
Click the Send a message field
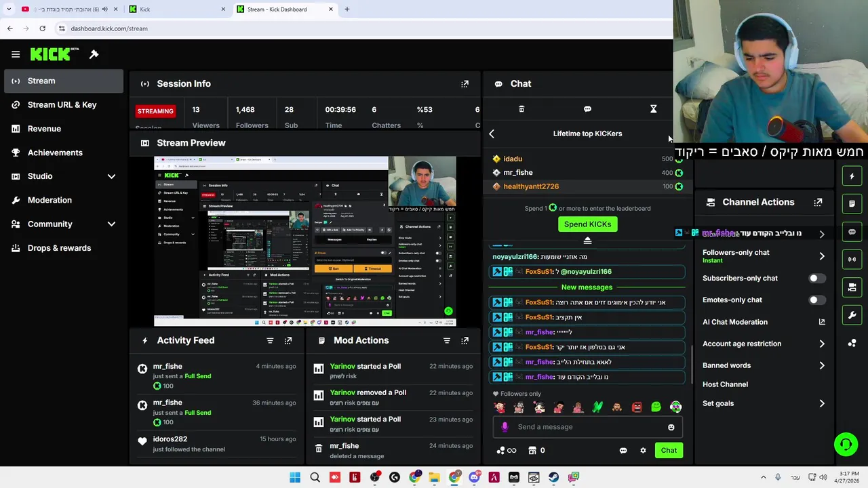click(x=587, y=427)
